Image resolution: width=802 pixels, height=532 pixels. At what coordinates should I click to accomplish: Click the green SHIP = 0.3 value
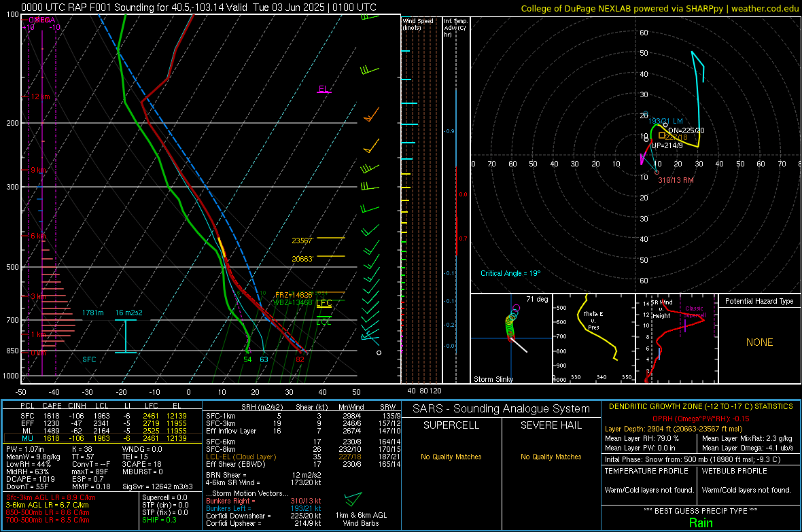(159, 520)
